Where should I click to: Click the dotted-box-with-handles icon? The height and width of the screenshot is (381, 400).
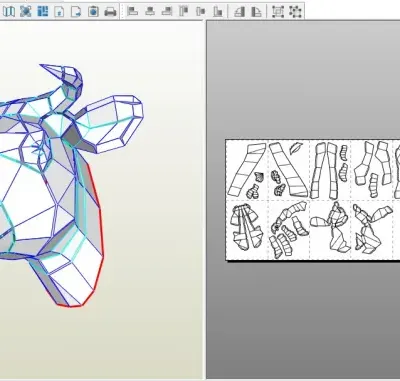[295, 12]
